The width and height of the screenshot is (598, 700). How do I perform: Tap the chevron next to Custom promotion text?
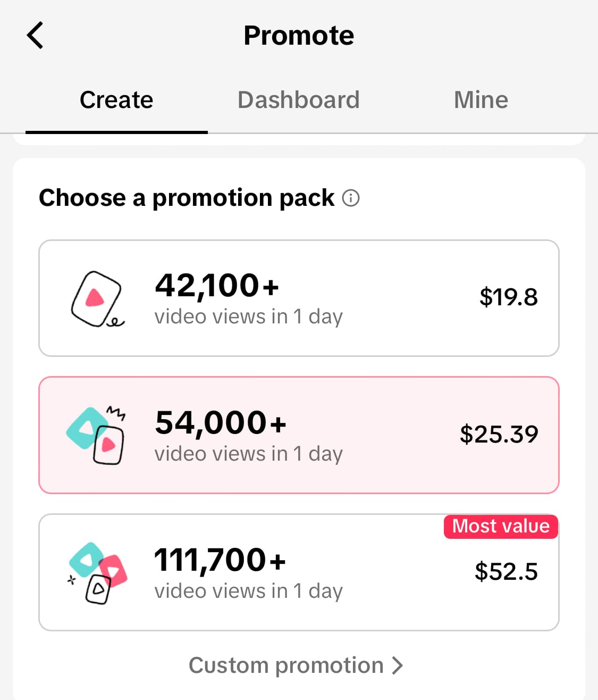pyautogui.click(x=397, y=664)
